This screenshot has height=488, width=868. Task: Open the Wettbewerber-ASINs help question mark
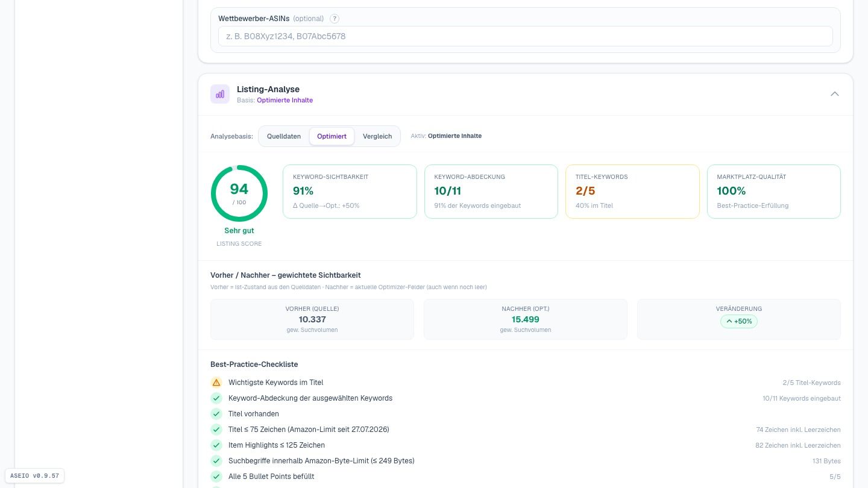point(335,19)
